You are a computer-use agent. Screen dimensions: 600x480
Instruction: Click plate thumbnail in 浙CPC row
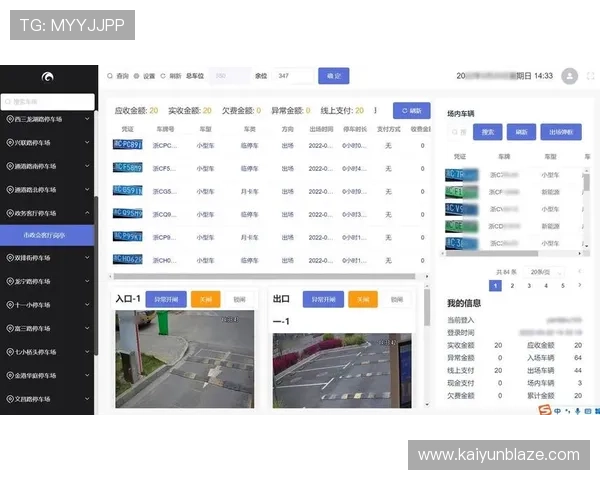tap(128, 144)
